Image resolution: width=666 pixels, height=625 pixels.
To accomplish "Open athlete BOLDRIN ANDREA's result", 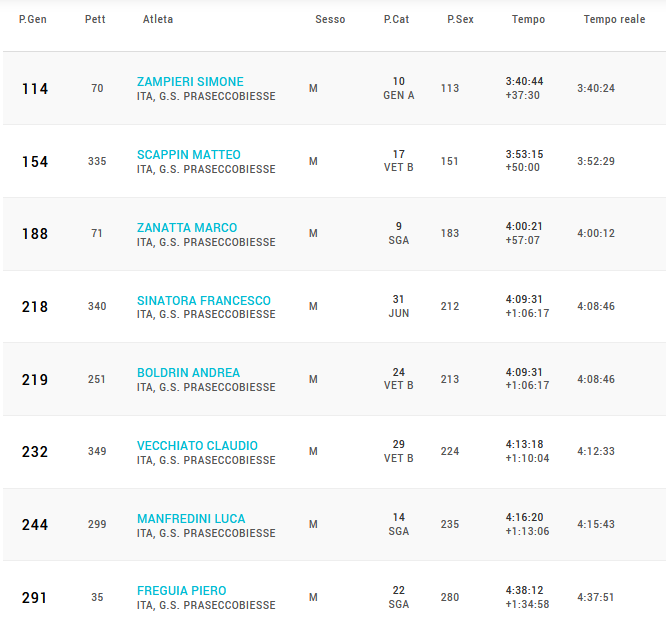I will click(188, 373).
